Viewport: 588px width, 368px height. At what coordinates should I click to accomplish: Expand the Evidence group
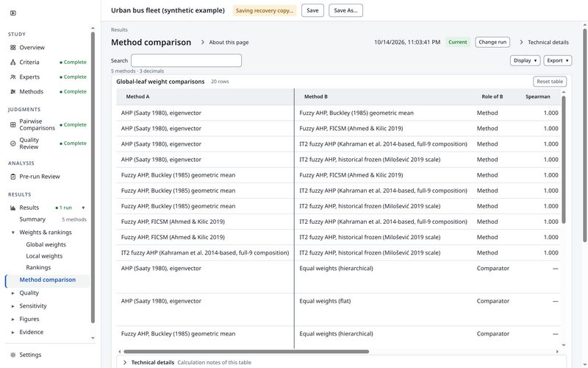pos(13,333)
